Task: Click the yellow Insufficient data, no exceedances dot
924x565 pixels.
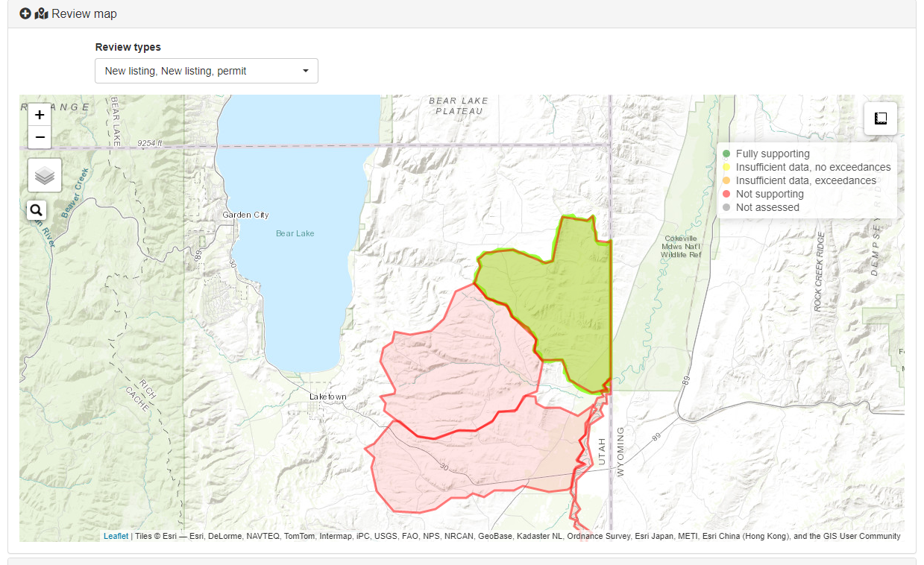Action: [x=726, y=167]
